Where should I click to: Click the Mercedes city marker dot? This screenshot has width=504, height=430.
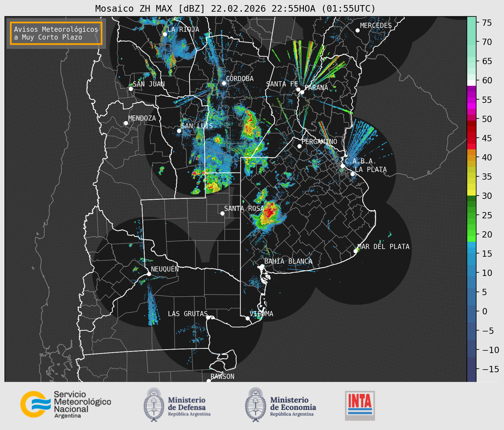[x=358, y=30]
